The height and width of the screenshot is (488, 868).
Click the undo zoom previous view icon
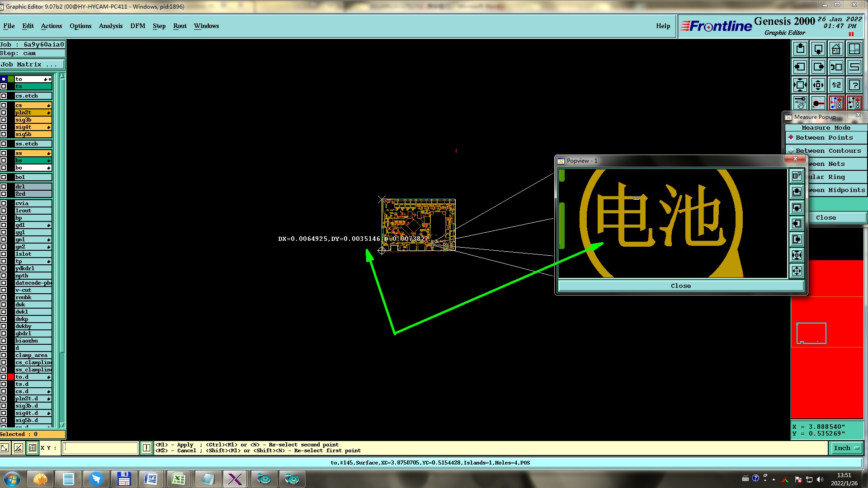point(836,67)
